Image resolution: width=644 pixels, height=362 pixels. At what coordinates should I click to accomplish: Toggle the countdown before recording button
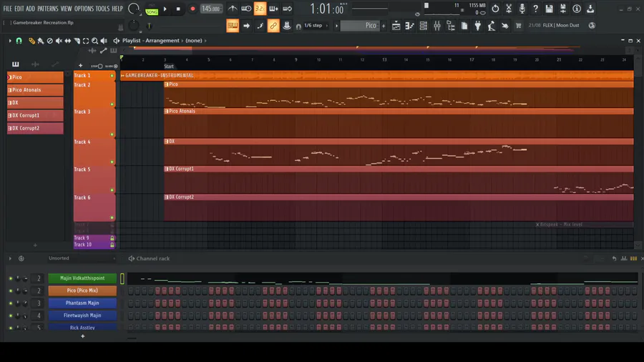pos(260,9)
